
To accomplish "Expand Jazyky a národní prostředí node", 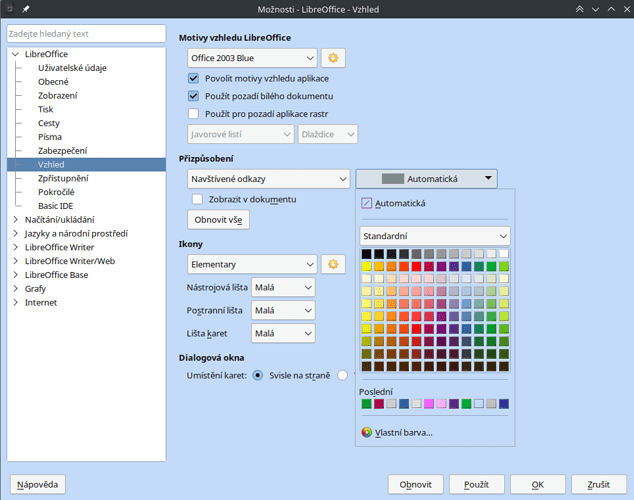I will 15,233.
